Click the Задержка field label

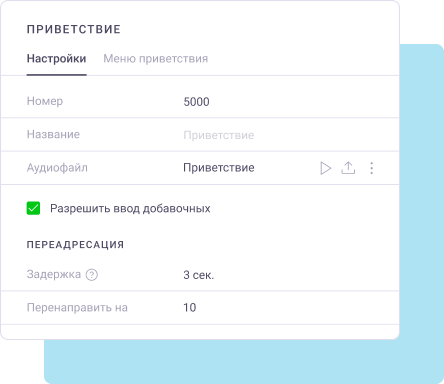point(54,274)
